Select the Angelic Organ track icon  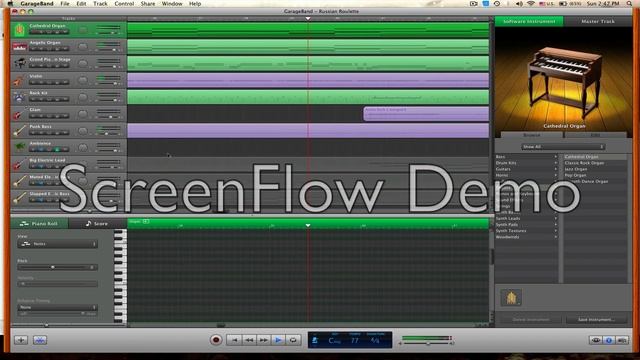pos(19,47)
